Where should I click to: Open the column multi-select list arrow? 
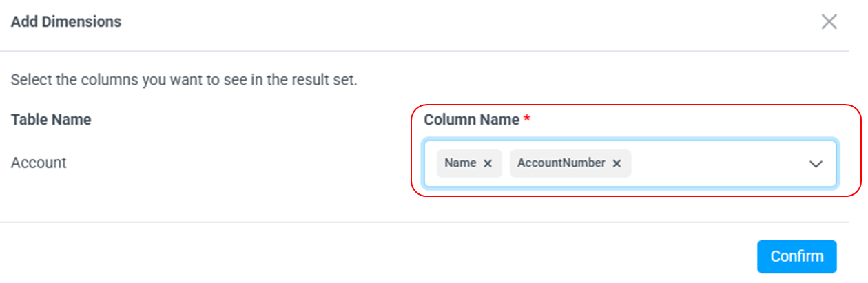tap(816, 164)
